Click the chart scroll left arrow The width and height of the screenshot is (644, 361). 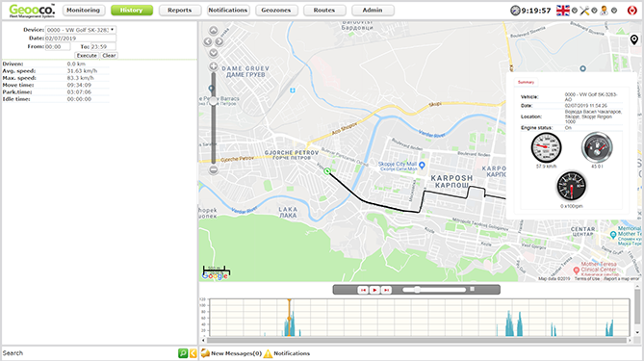(x=203, y=341)
